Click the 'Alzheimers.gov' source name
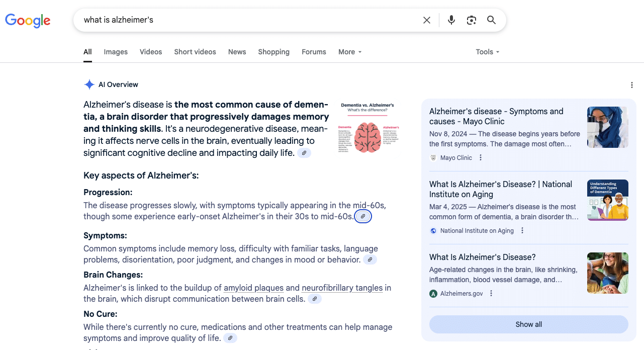Image resolution: width=644 pixels, height=350 pixels. [x=462, y=294]
